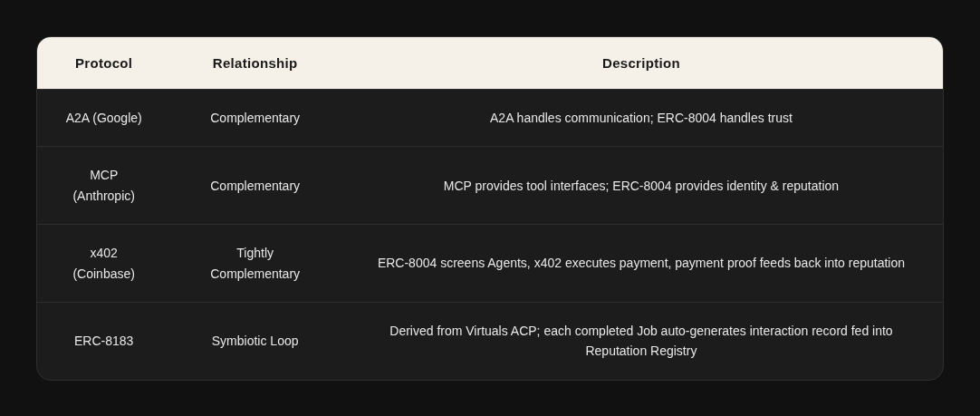
Task: Click the word (Coinbase) in the x402 cell
Action: click(x=103, y=274)
